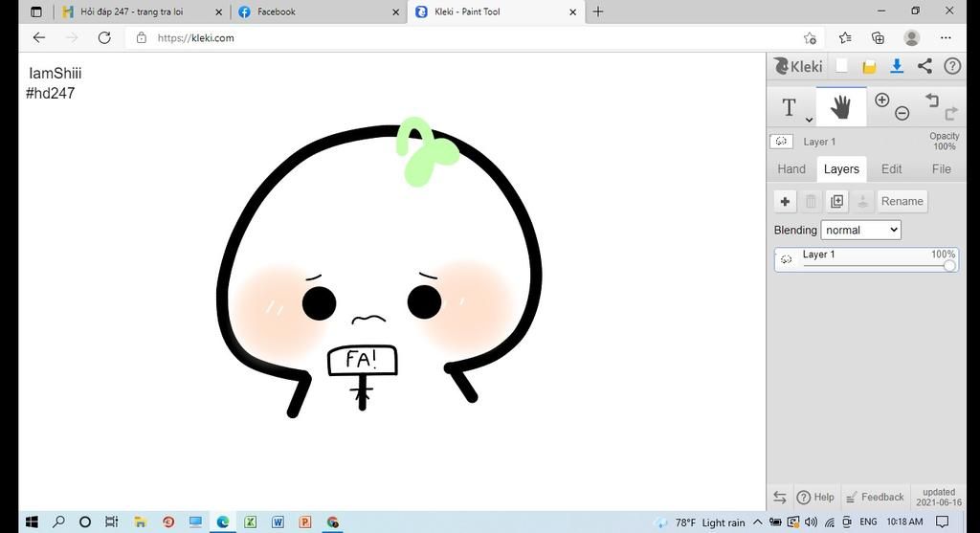980x533 pixels.
Task: Open a new browser tab
Action: click(598, 11)
